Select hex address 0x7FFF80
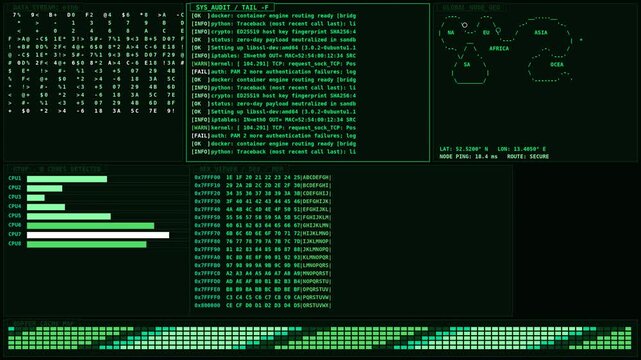Image resolution: width=641 pixels, height=360 pixels. pos(207,241)
